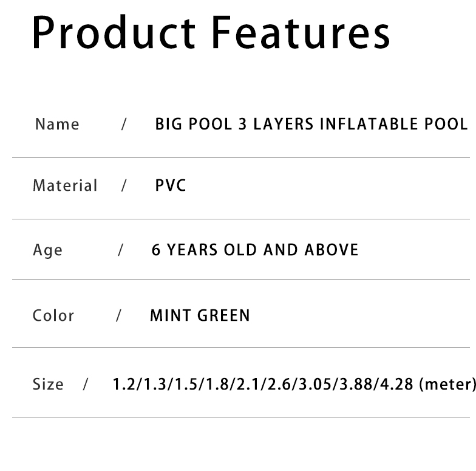476x471 pixels.
Task: Click the divider line below Size row
Action: pos(241,418)
